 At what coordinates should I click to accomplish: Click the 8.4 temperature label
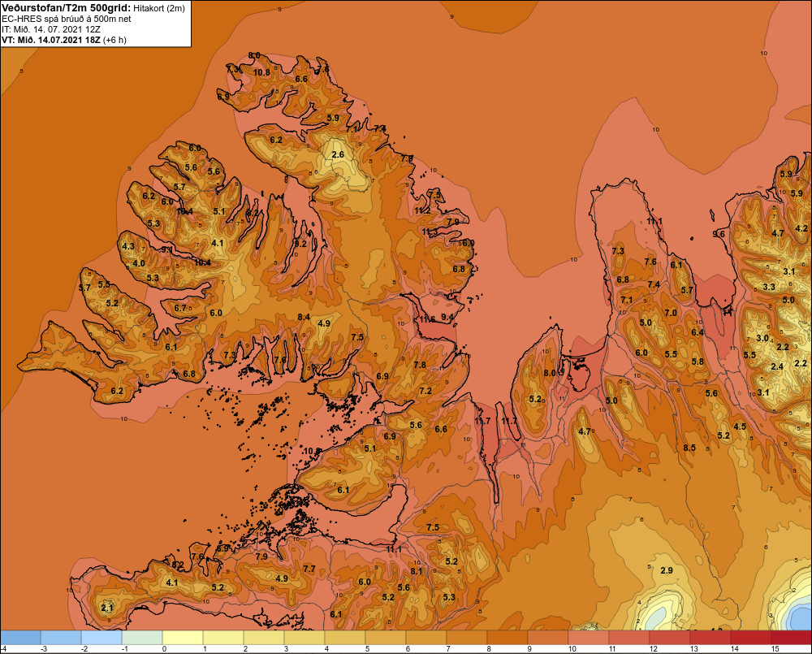(x=304, y=317)
